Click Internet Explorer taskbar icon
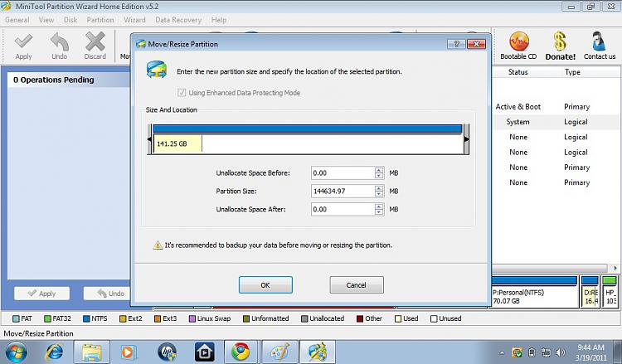Screen dimensions: 622x364 [54, 352]
